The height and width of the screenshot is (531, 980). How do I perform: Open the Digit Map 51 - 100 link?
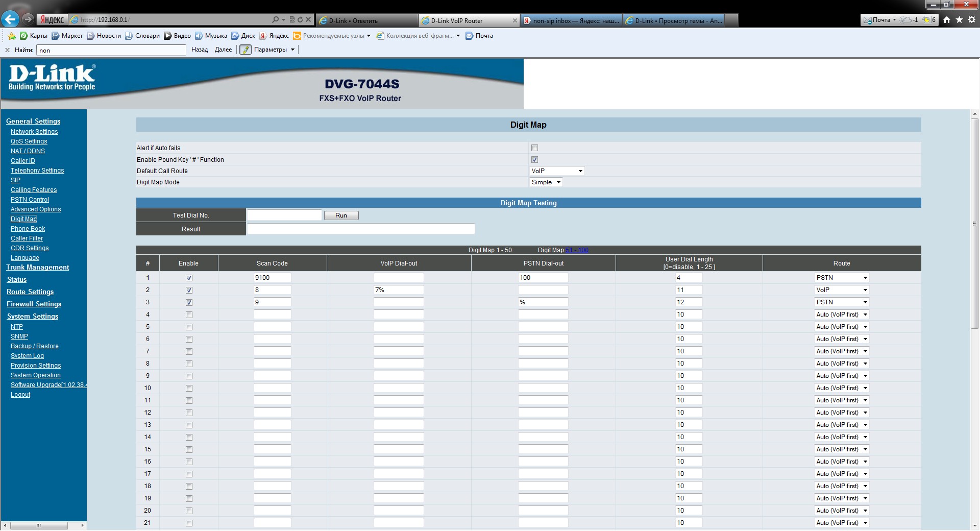tap(577, 250)
